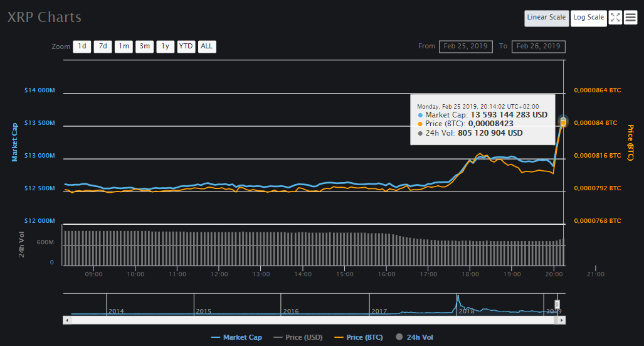Screen dimensions: 644x346
Task: Toggle Market Cap series in legend
Action: [x=236, y=338]
